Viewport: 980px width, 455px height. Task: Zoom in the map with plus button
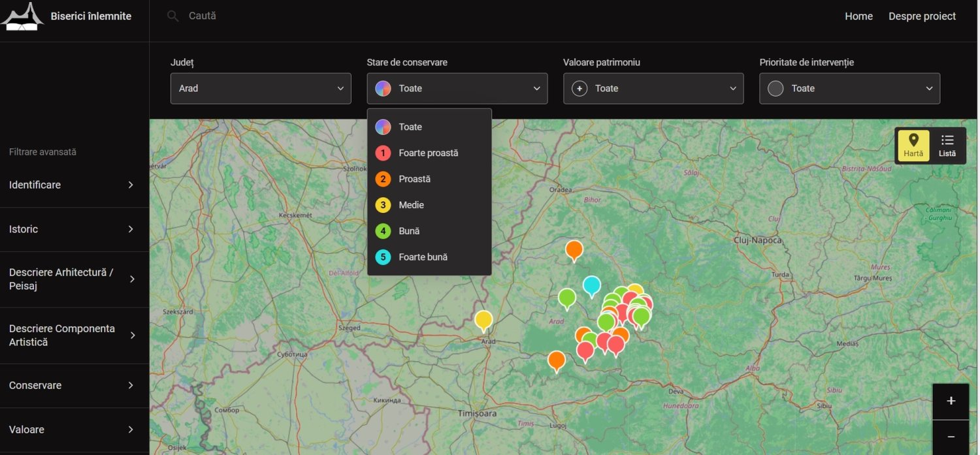pos(951,401)
